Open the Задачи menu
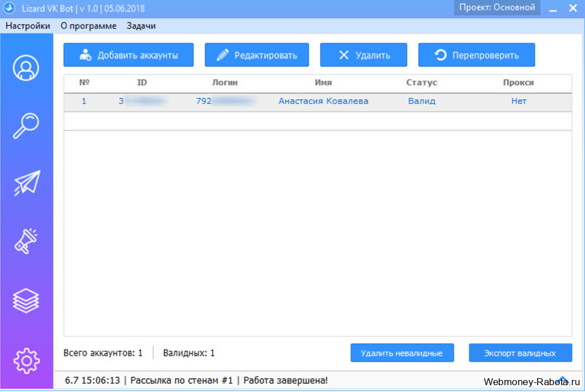 click(141, 26)
